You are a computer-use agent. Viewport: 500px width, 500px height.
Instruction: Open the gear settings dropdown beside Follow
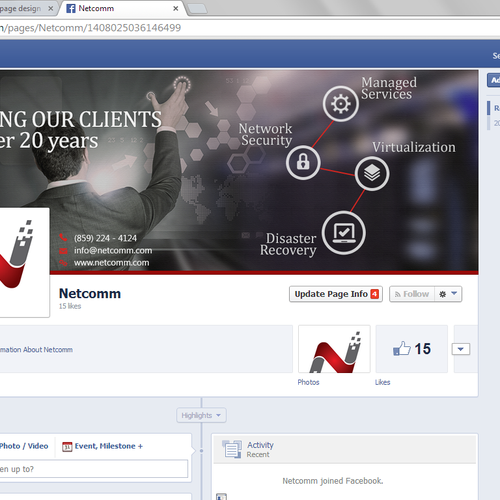[448, 294]
